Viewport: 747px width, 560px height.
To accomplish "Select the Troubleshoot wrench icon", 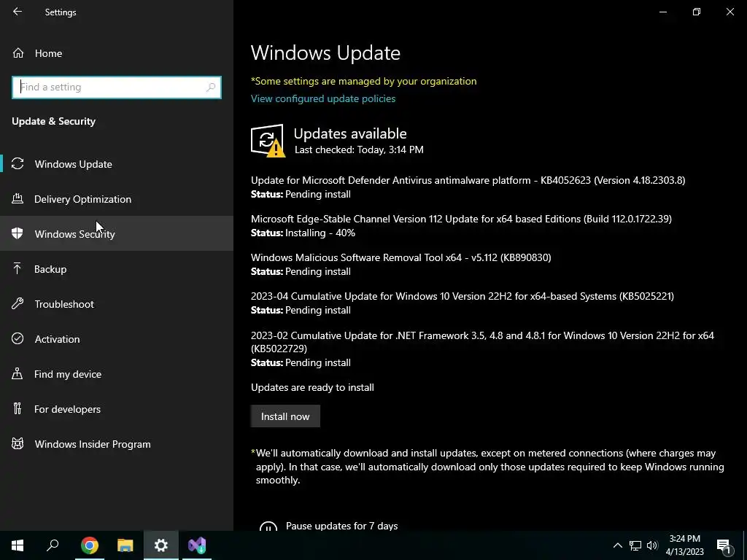I will point(18,304).
